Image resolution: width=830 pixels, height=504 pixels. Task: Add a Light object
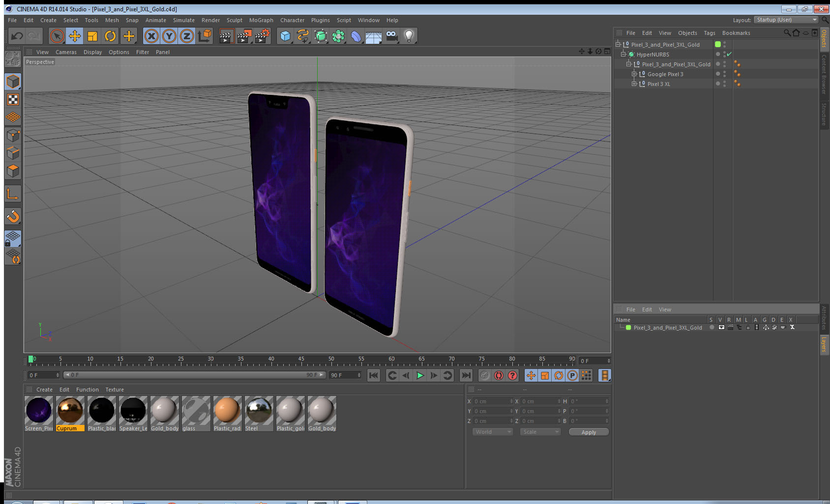[x=409, y=36]
